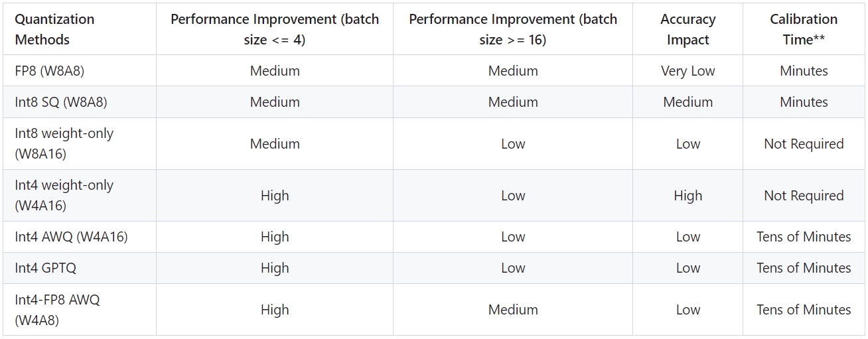
Task: Click the Int4 GPTQ row label
Action: (46, 268)
